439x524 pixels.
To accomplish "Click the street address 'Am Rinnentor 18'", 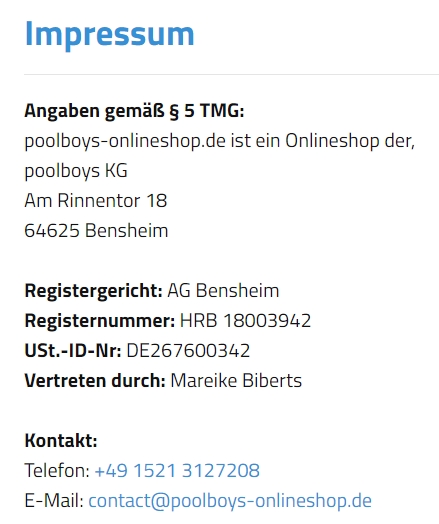I will pos(96,201).
